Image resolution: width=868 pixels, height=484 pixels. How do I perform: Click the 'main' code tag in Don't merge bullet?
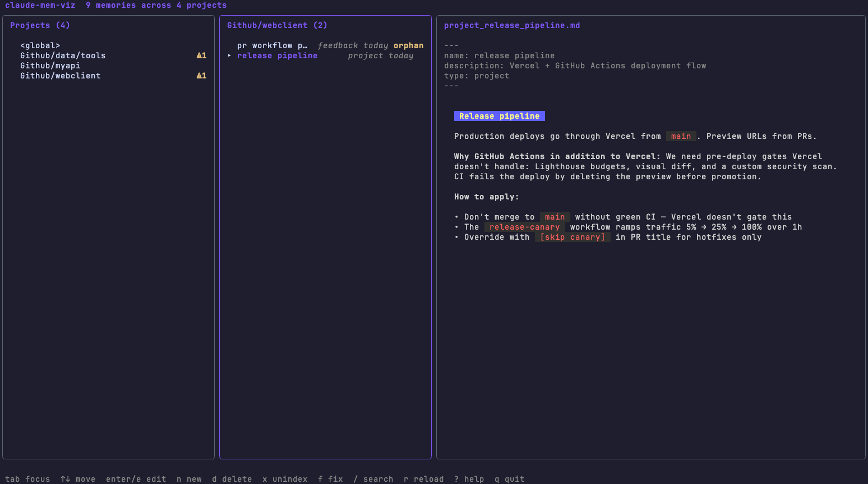pos(555,217)
